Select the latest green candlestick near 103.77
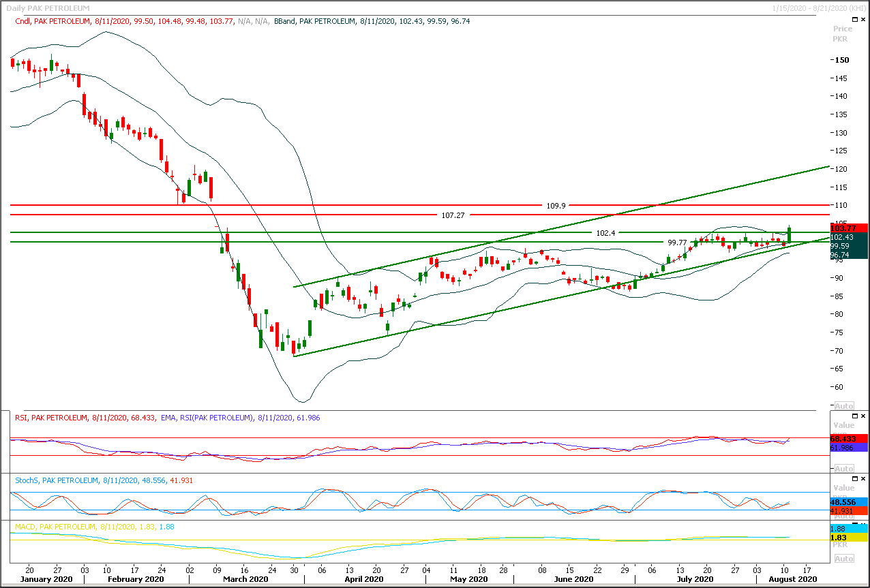Screen dimensions: 870x588 790,234
